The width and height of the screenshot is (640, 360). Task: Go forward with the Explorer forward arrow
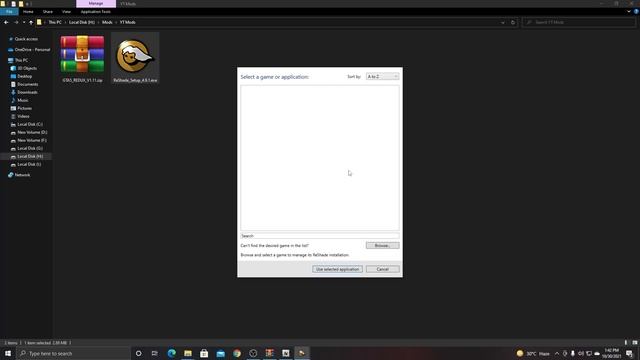coord(16,22)
